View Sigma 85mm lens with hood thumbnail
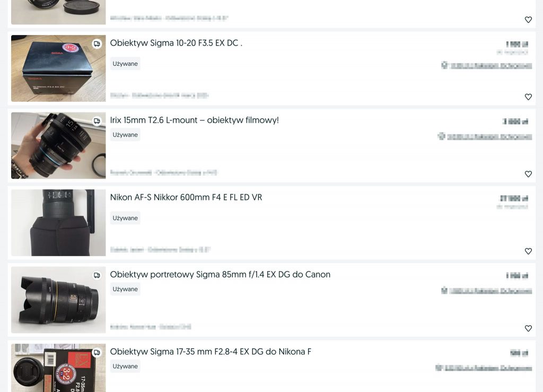543x392 pixels. (x=58, y=300)
